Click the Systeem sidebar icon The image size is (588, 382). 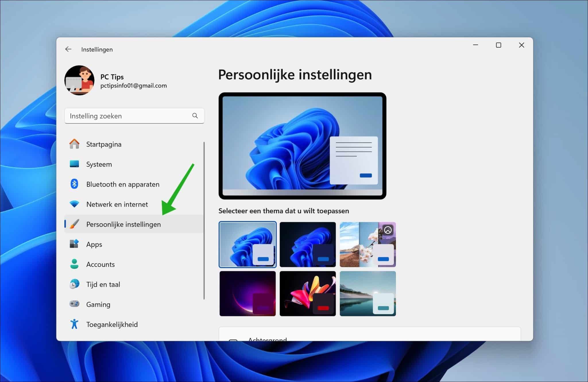(75, 164)
